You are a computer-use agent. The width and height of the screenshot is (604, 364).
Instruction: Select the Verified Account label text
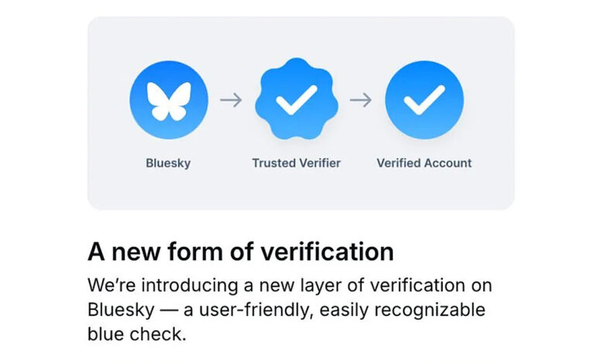[424, 163]
